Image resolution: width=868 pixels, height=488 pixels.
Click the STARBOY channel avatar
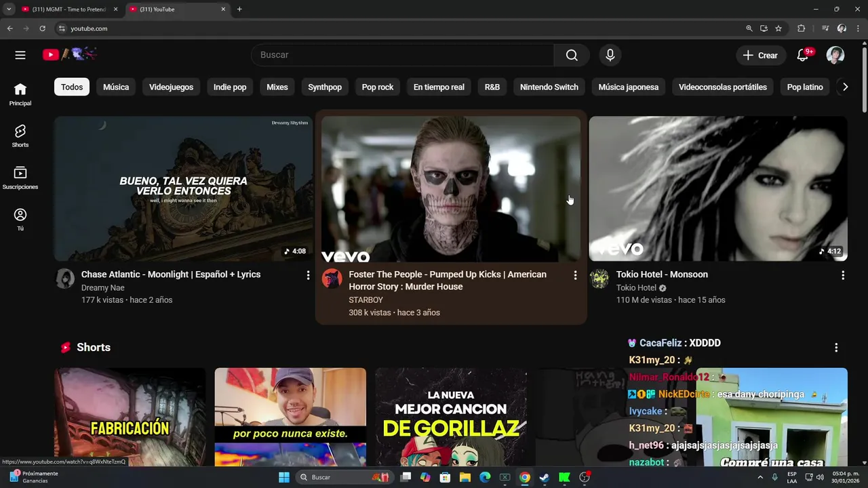coord(332,279)
